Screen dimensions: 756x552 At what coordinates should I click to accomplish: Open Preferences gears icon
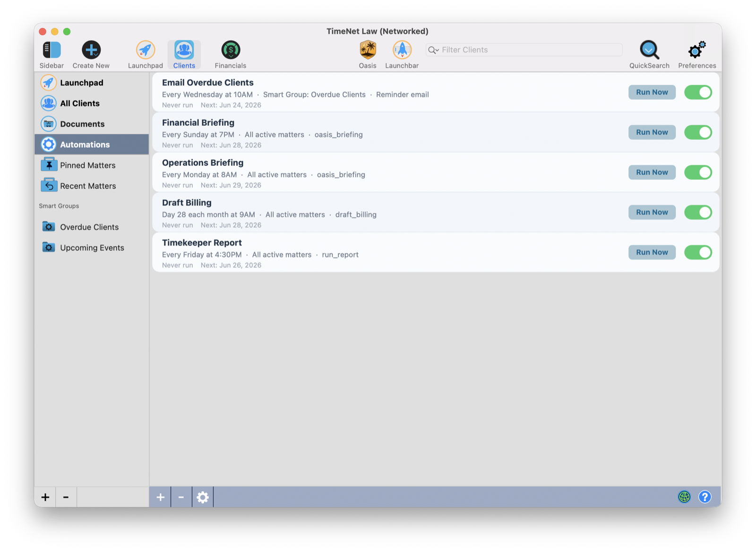[x=697, y=50]
